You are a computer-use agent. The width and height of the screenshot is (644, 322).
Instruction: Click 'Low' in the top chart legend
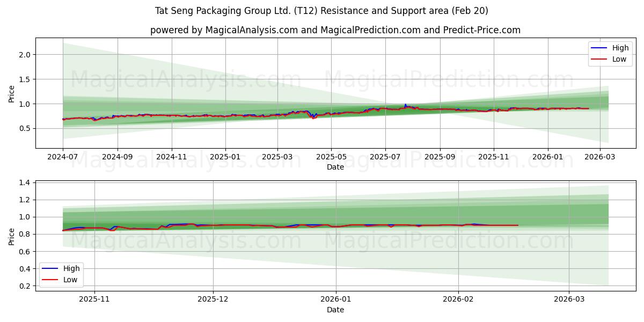[x=619, y=59]
